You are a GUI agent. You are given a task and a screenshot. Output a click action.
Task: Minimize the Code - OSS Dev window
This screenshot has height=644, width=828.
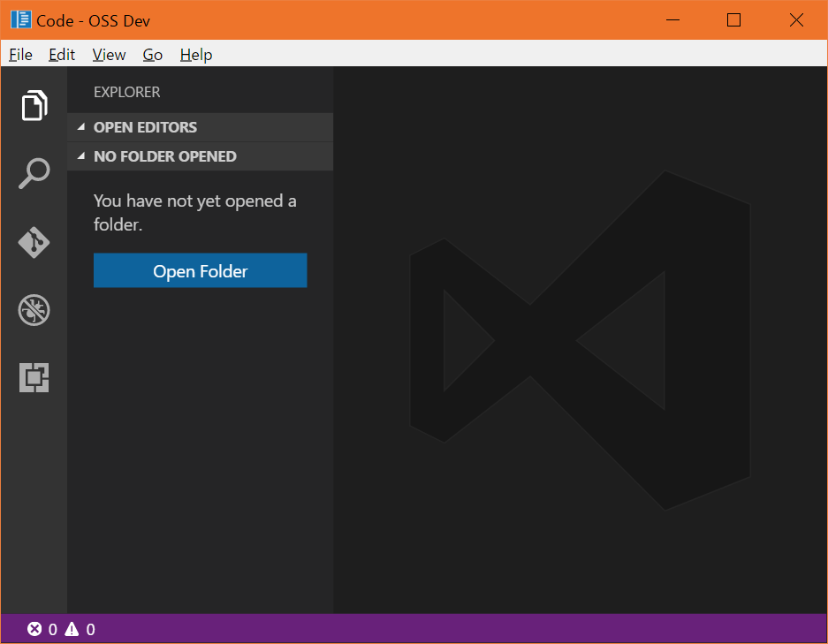672,20
